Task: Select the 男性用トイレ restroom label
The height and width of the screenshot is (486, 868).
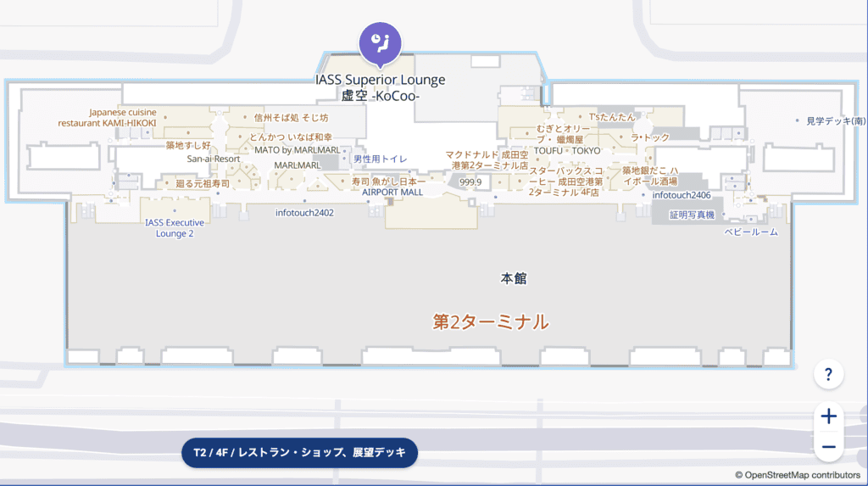Action: (381, 159)
